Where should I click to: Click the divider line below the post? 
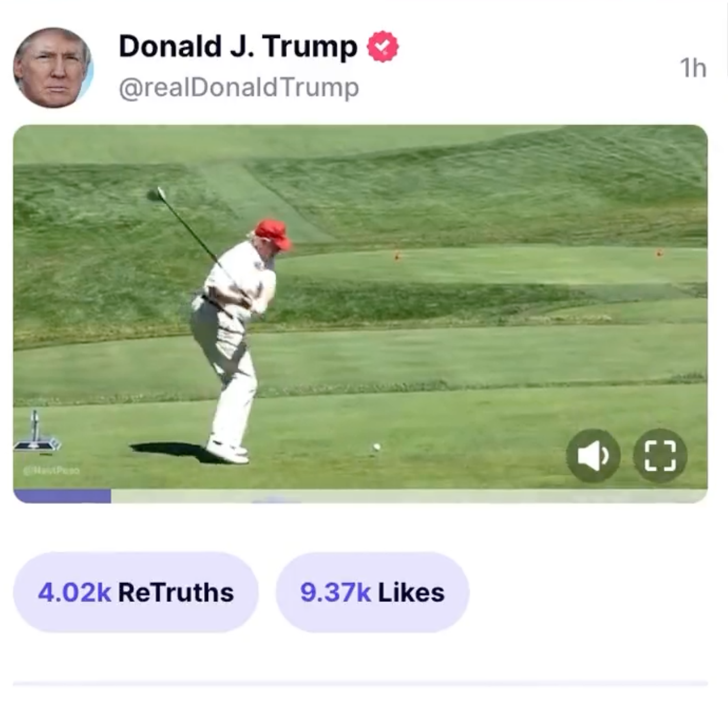360,684
